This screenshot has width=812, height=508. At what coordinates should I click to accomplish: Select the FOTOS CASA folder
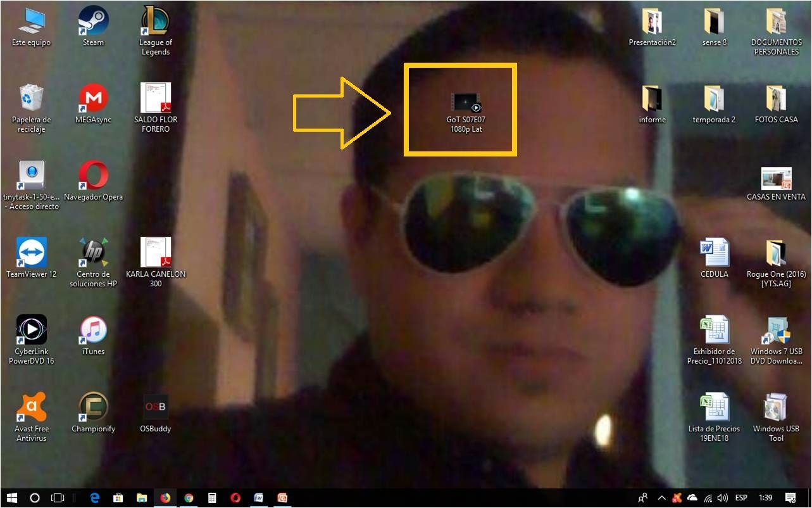776,105
